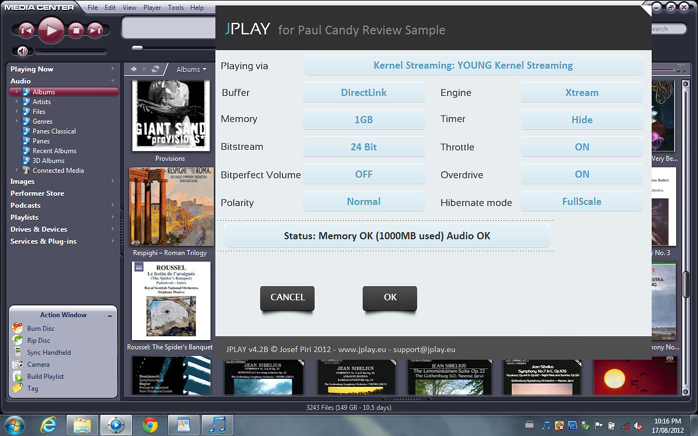Click the volume speaker mute icon

[22, 52]
